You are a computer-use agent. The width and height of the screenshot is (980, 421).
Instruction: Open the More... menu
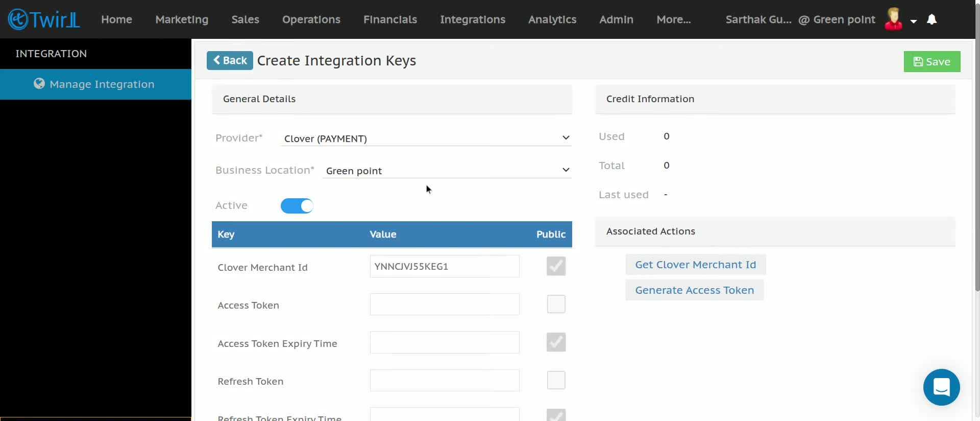[x=673, y=19]
